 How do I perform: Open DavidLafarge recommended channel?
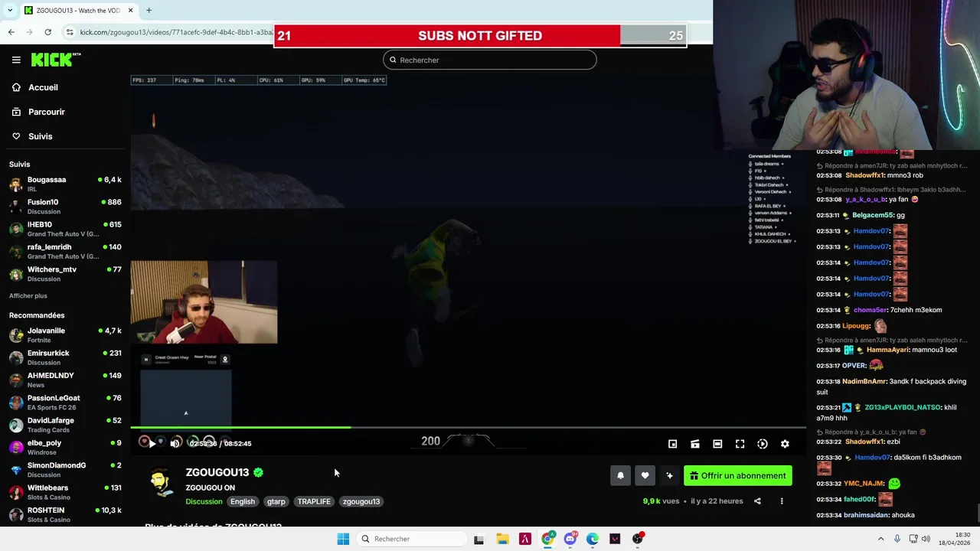point(65,425)
